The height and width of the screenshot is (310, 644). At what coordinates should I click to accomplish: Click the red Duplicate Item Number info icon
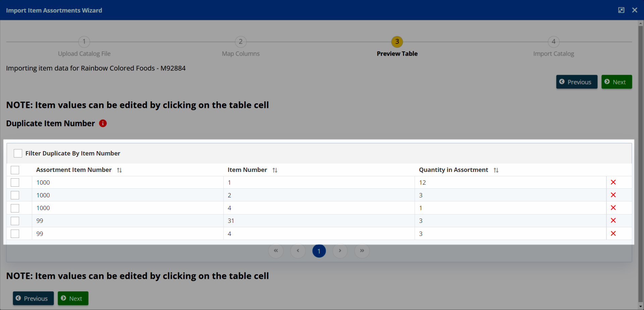103,123
